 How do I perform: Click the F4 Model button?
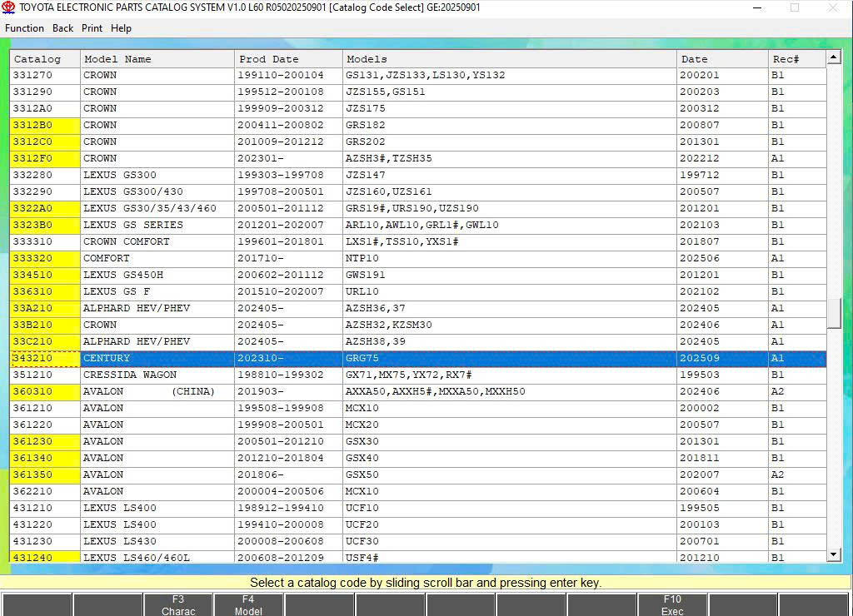point(248,604)
